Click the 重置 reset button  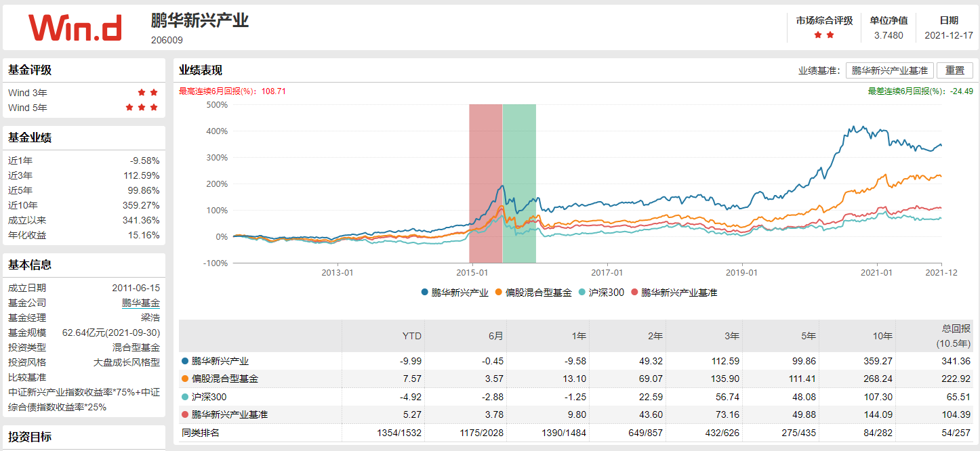[x=955, y=70]
